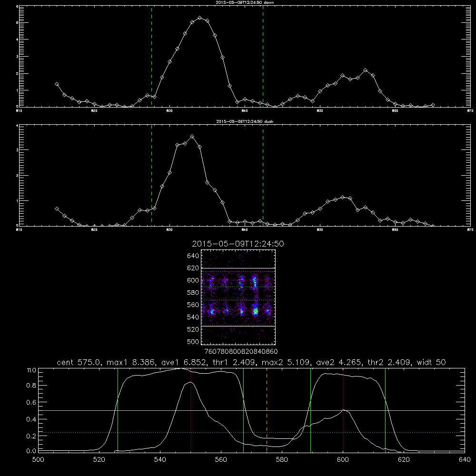Click the left green dashed line in the dawn plot
The image size is (476, 476).
tap(151, 56)
